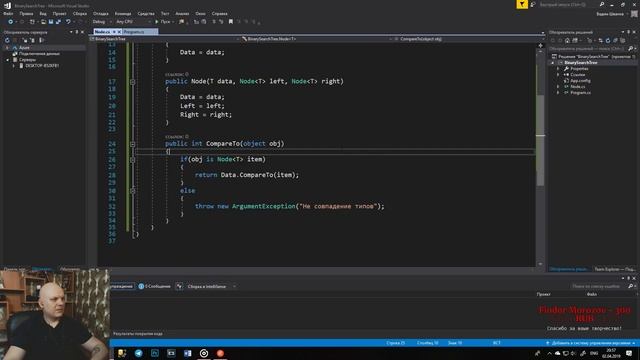Viewport: 640px width, 360px height.
Task: Click the Navigate Backward toolbar icon
Action: (x=10, y=22)
